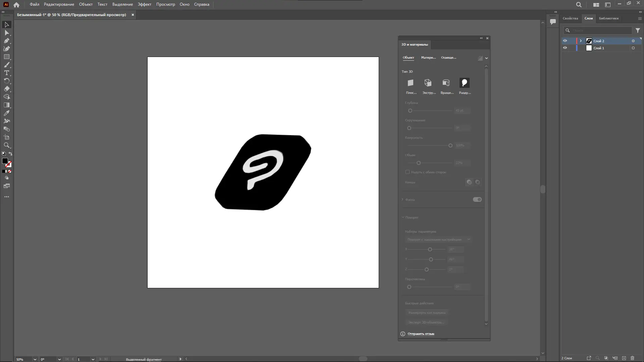Delete selected layer with trash icon

(x=633, y=358)
